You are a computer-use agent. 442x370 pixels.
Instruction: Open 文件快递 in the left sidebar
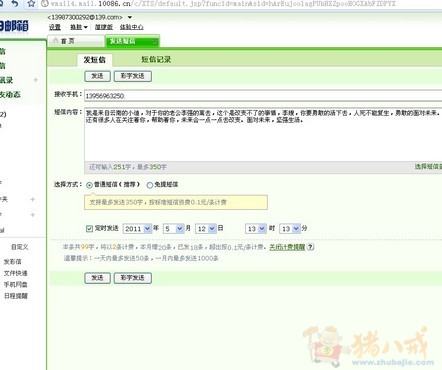point(15,273)
